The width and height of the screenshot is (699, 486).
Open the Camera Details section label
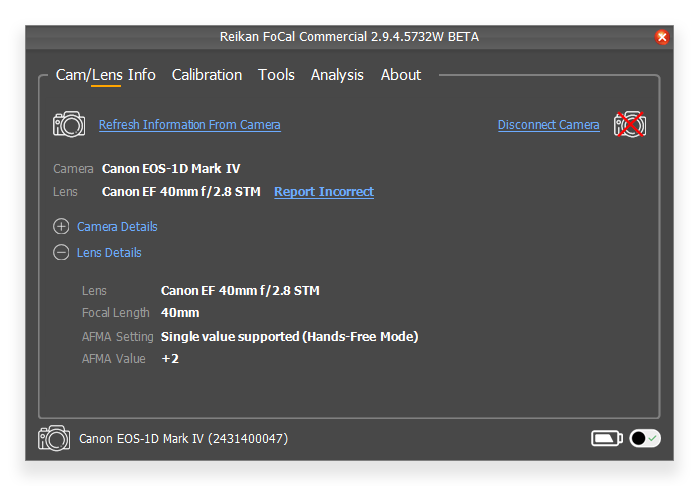117,227
